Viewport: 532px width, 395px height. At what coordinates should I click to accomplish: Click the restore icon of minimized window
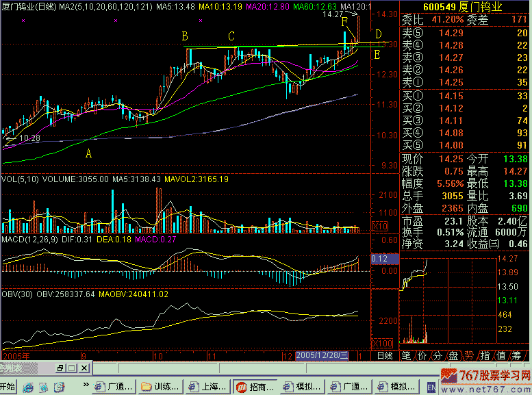point(60,369)
